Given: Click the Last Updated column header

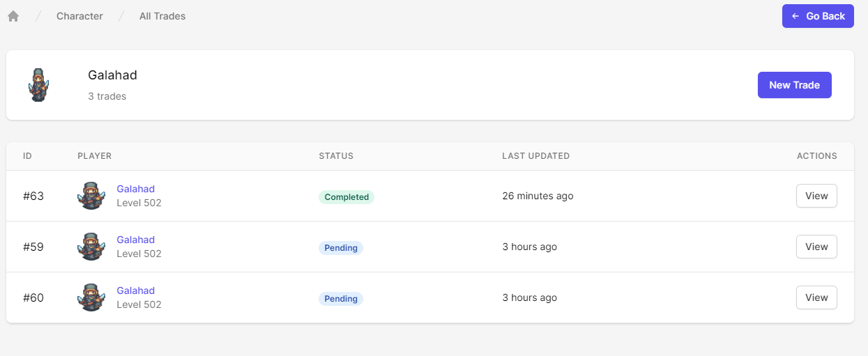Looking at the screenshot, I should tap(535, 156).
